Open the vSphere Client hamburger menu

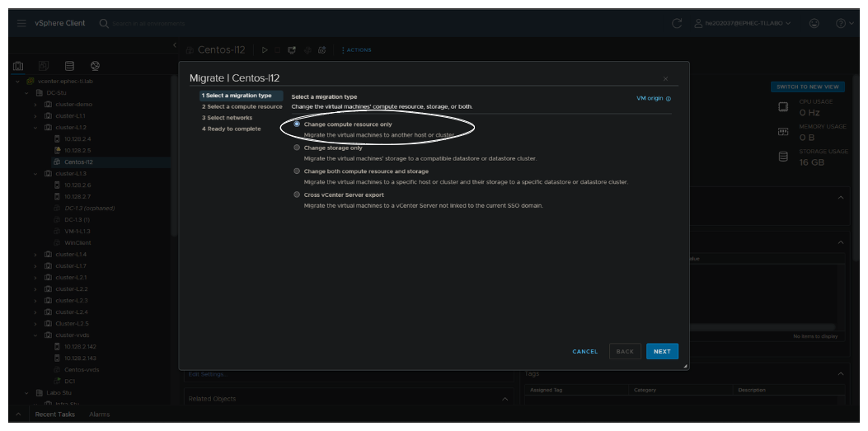pyautogui.click(x=21, y=23)
